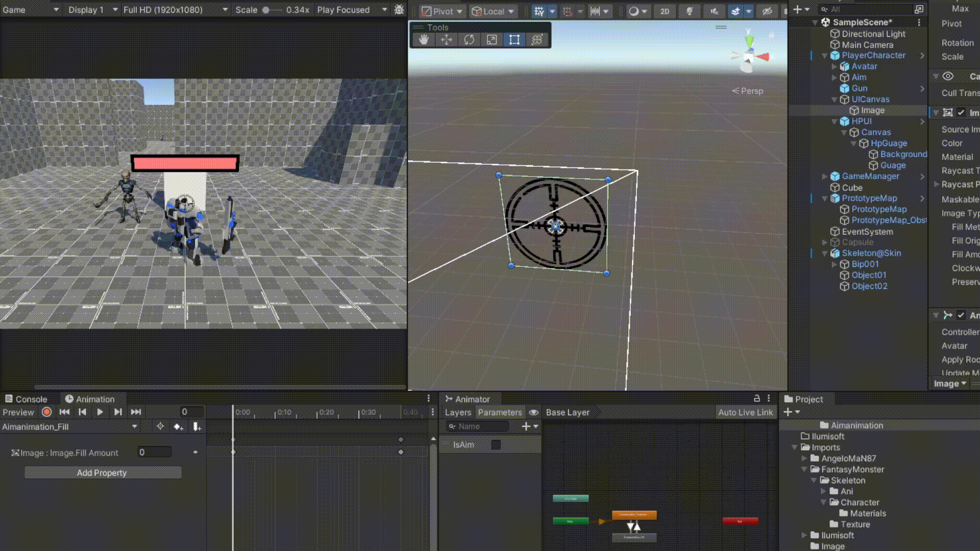Image resolution: width=980 pixels, height=551 pixels.
Task: Switch to the Layers tab in Animator
Action: point(458,412)
